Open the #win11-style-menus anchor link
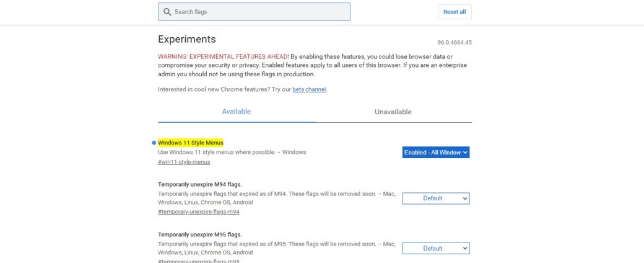 [x=184, y=162]
